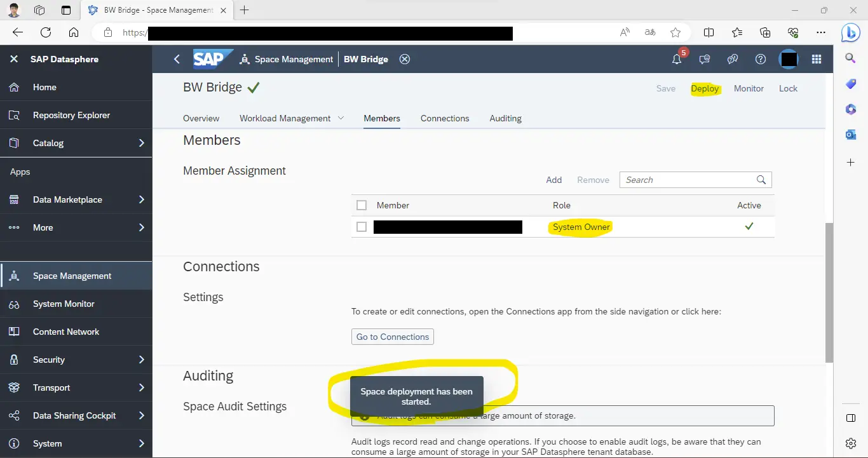Open System menu item

pyautogui.click(x=76, y=443)
